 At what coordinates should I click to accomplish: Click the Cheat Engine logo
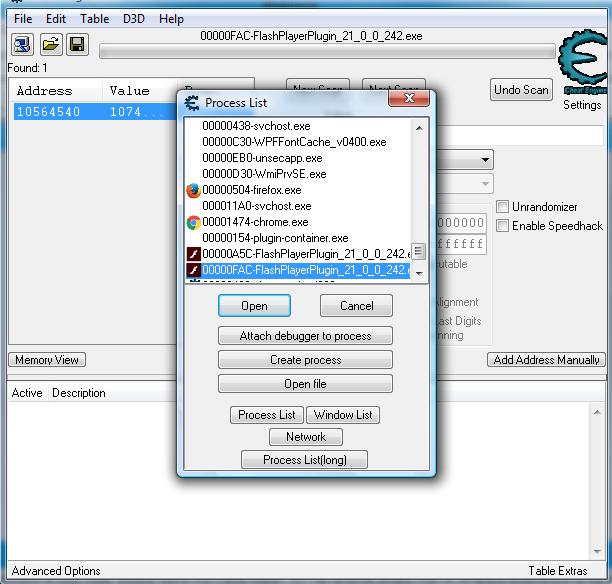click(x=581, y=63)
